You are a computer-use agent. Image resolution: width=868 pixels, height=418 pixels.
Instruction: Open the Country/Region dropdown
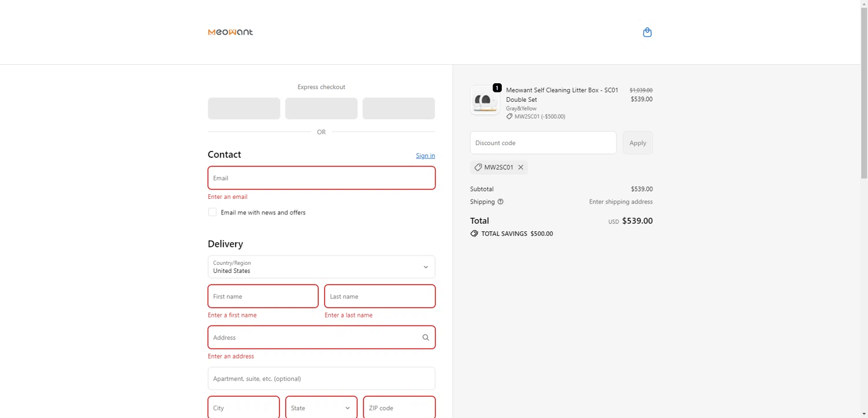point(321,267)
